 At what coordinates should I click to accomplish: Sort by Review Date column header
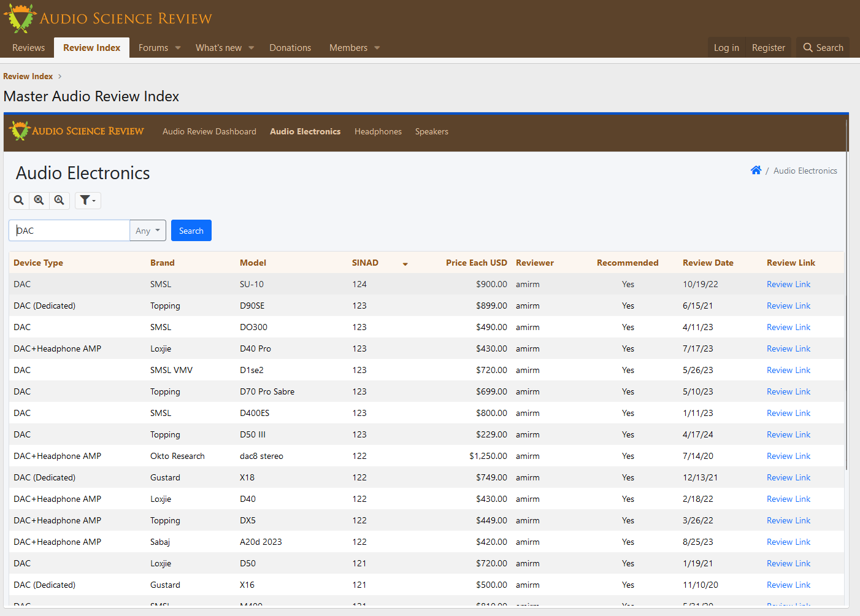pyautogui.click(x=708, y=263)
